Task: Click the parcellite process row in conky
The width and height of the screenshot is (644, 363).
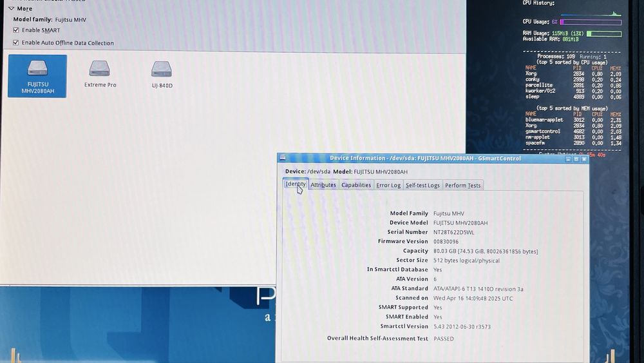Action: pyautogui.click(x=573, y=86)
